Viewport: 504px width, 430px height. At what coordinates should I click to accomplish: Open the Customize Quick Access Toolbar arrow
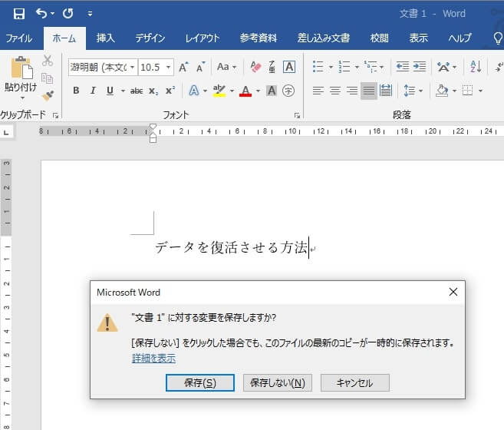90,14
